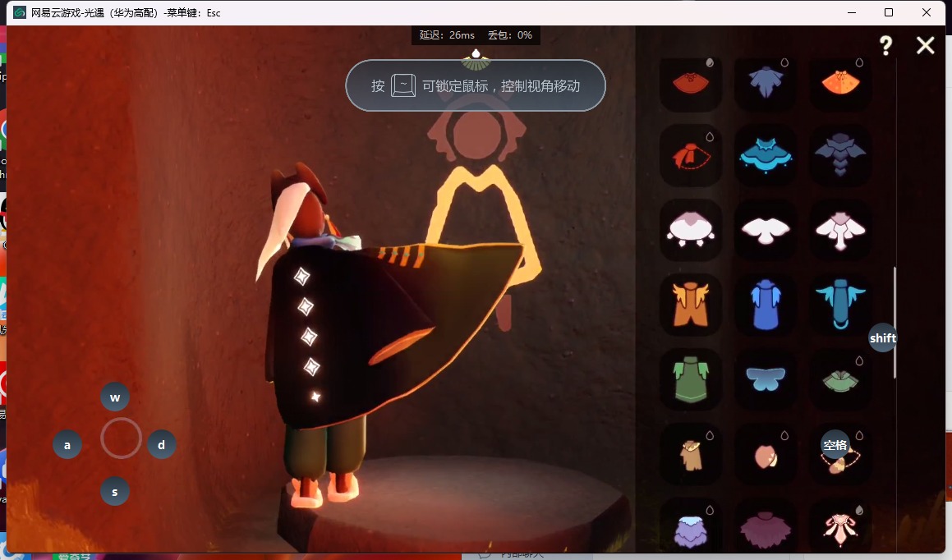Click the shift key overlay button
952x560 pixels.
pos(883,338)
